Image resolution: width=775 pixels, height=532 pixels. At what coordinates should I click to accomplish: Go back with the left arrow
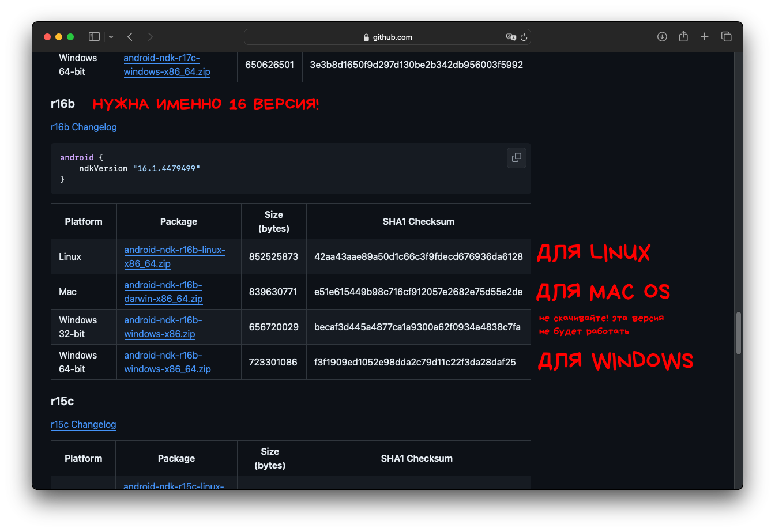[x=130, y=37]
